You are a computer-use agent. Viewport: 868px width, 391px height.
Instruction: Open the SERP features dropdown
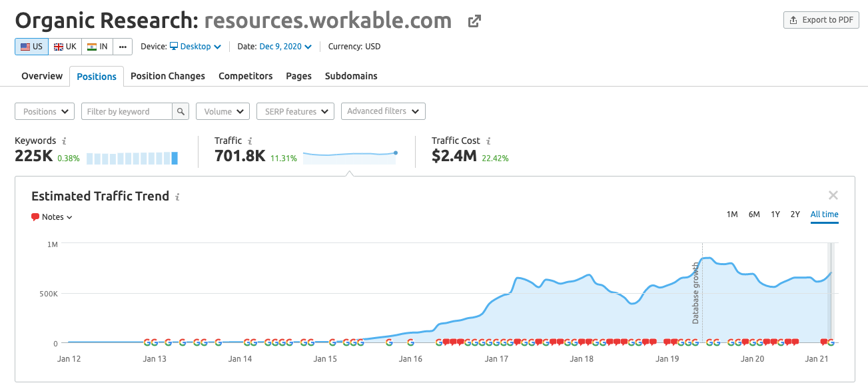point(295,111)
